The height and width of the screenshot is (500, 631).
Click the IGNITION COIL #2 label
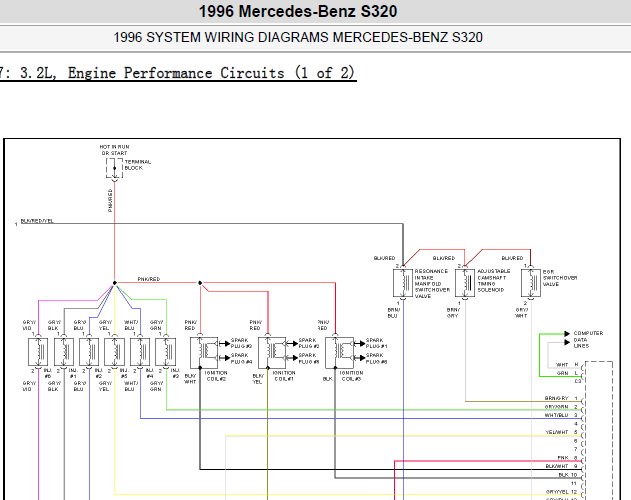(216, 376)
